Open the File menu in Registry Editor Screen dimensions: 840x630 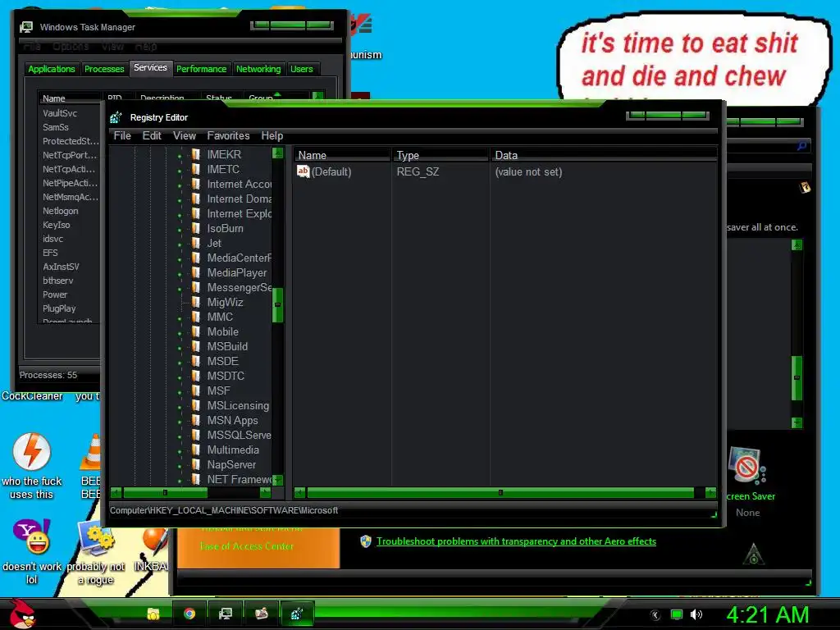coord(122,135)
